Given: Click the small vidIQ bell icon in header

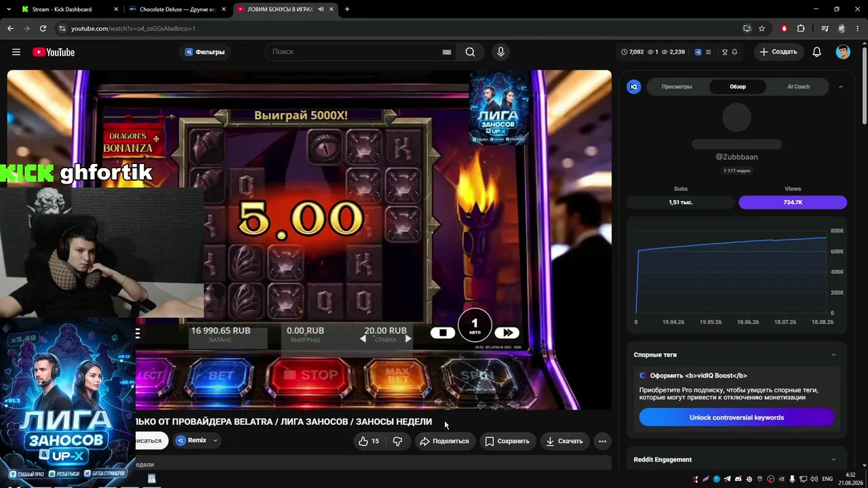Looking at the screenshot, I should tap(734, 52).
